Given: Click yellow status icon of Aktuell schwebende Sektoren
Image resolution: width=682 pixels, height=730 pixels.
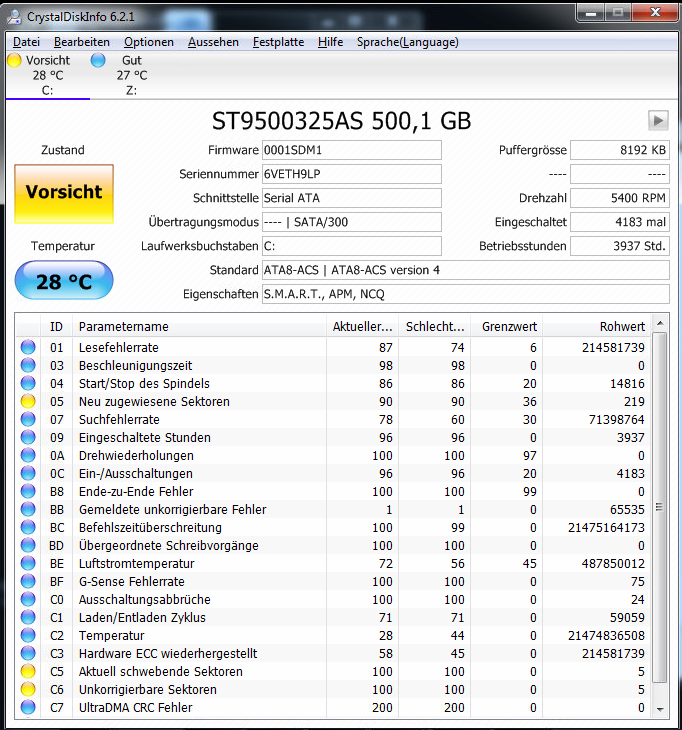Looking at the screenshot, I should point(28,671).
